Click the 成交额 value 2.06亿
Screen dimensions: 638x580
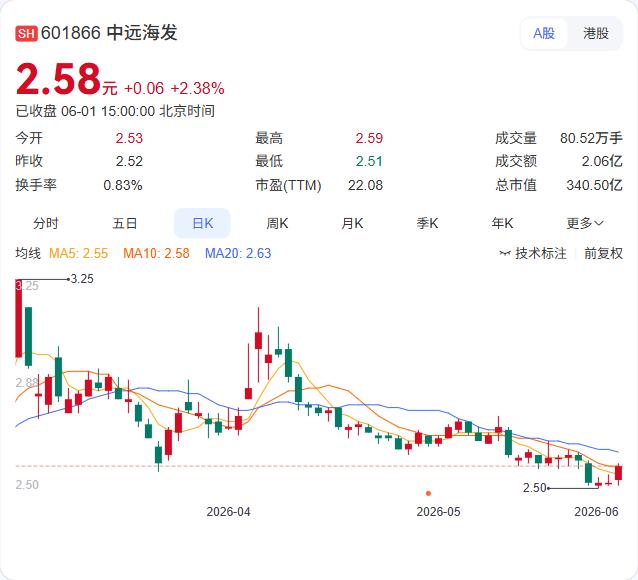pyautogui.click(x=602, y=161)
